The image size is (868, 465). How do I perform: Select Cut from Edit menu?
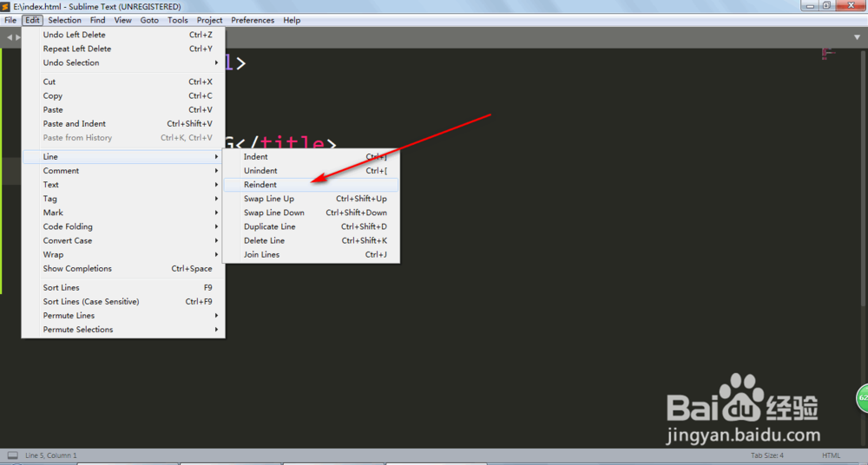point(123,82)
